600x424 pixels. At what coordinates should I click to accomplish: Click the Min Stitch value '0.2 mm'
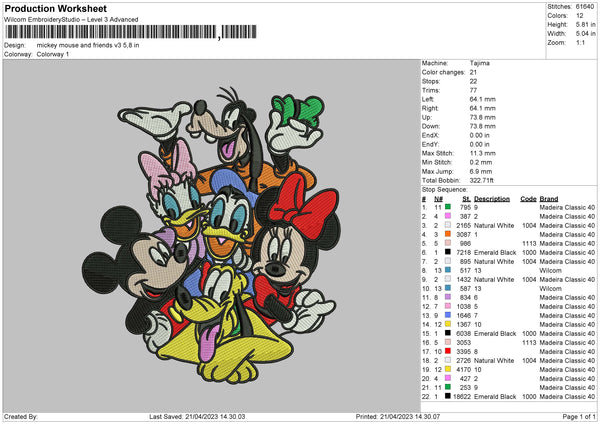[481, 162]
